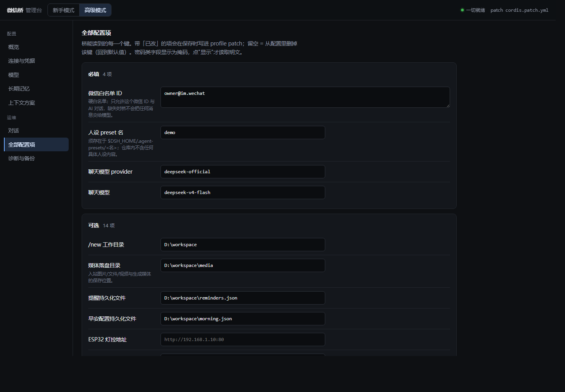Open 连接与凭据 sidebar item
This screenshot has height=392, width=565.
coord(36,61)
